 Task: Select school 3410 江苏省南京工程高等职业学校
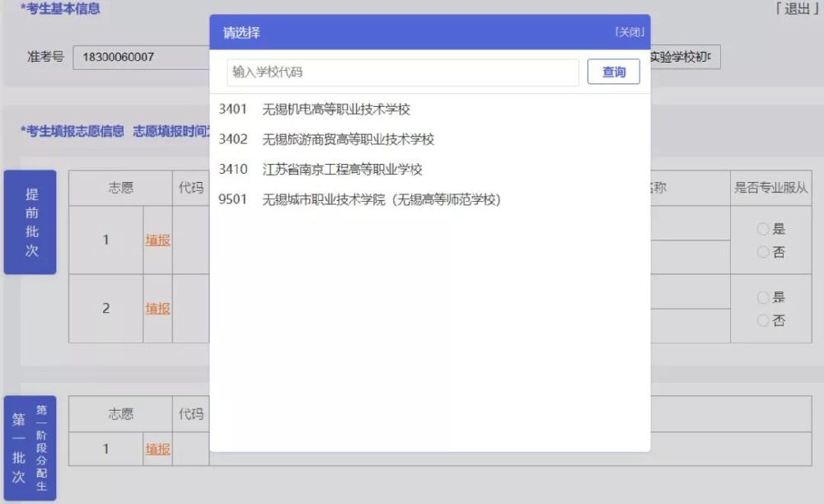321,169
